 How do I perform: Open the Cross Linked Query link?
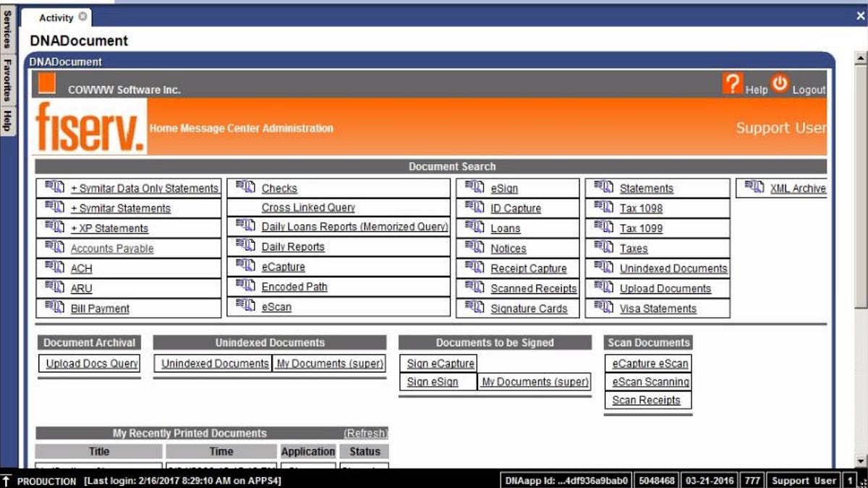[308, 207]
